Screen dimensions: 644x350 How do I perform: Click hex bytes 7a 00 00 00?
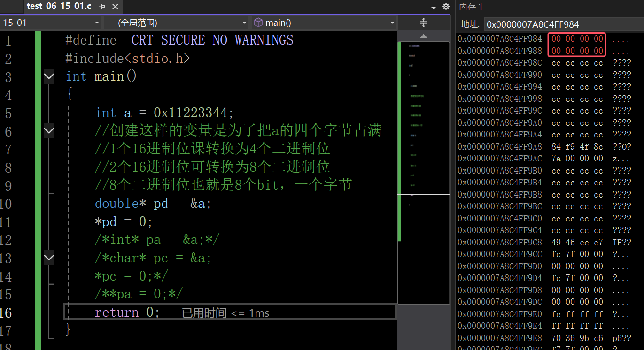tap(577, 159)
